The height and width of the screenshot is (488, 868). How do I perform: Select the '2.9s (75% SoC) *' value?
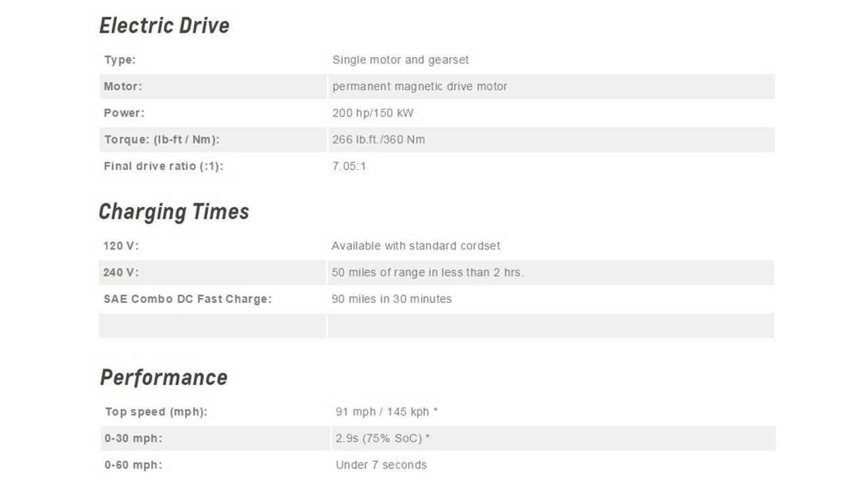382,439
